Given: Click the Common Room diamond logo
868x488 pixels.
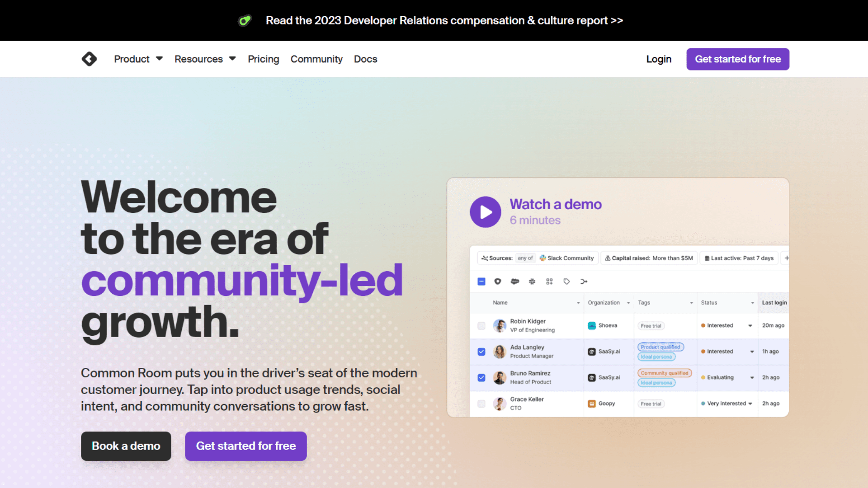Looking at the screenshot, I should [x=89, y=59].
